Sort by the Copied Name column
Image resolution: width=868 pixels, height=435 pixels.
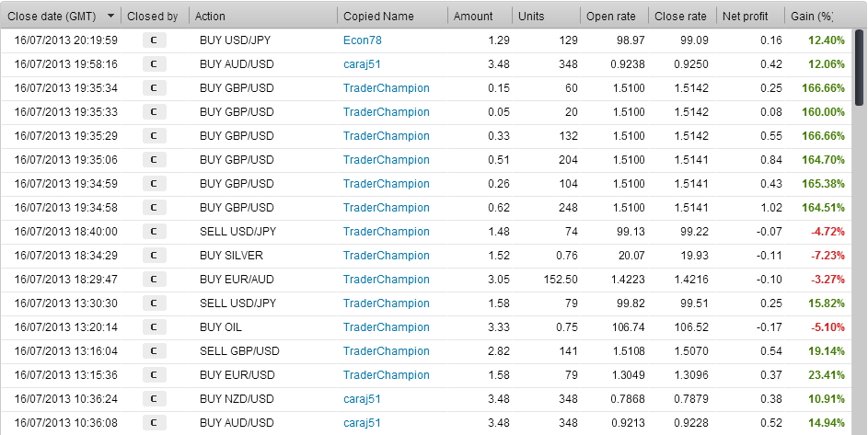click(378, 16)
